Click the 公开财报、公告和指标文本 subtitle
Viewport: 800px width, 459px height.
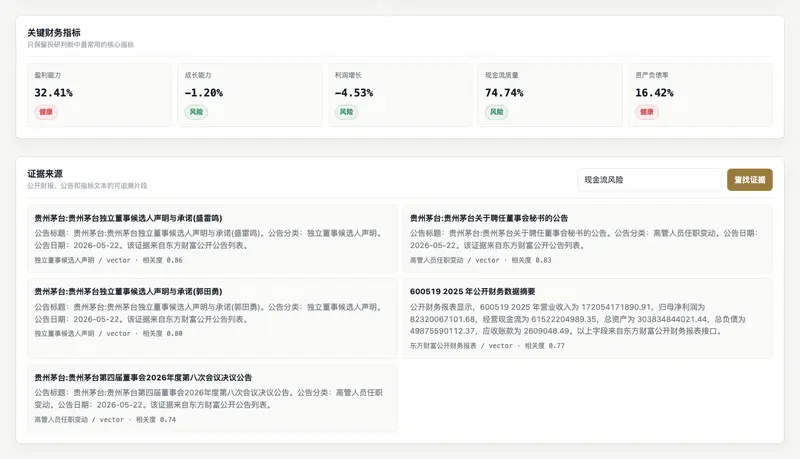pos(87,186)
